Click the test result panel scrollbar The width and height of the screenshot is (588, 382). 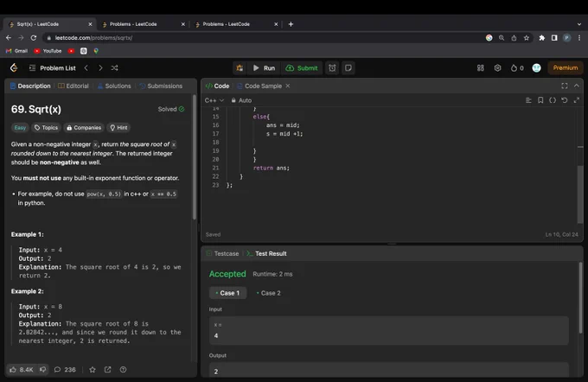click(x=580, y=297)
